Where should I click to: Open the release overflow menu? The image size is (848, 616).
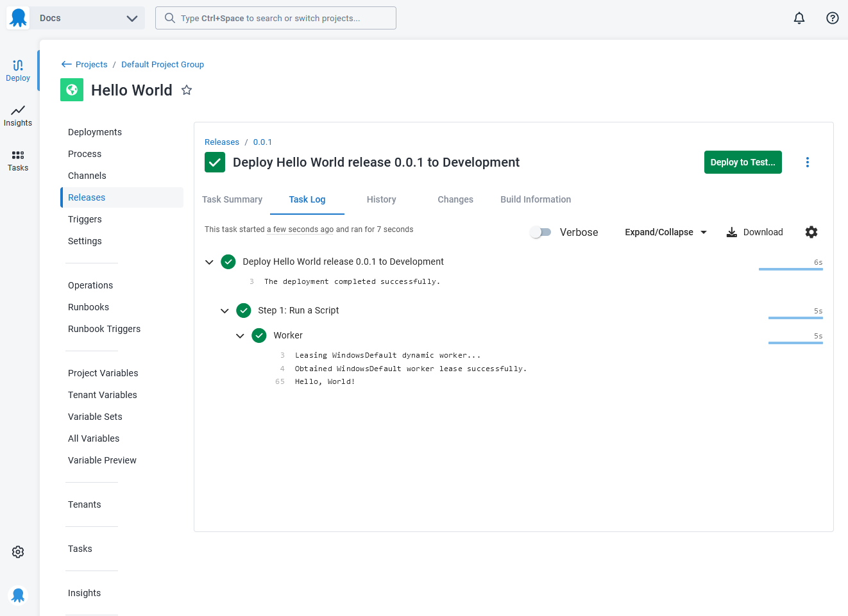tap(807, 162)
